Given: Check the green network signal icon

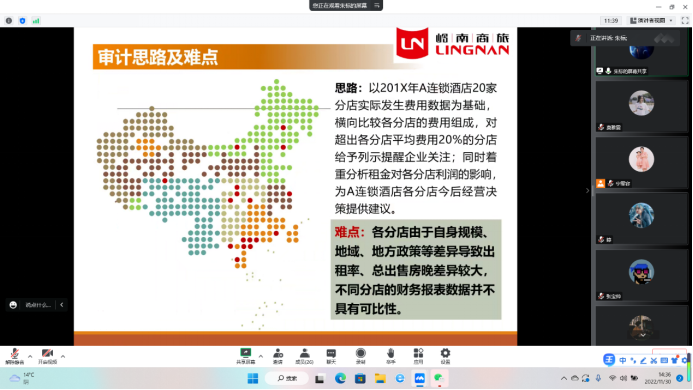Looking at the screenshot, I should [x=36, y=21].
